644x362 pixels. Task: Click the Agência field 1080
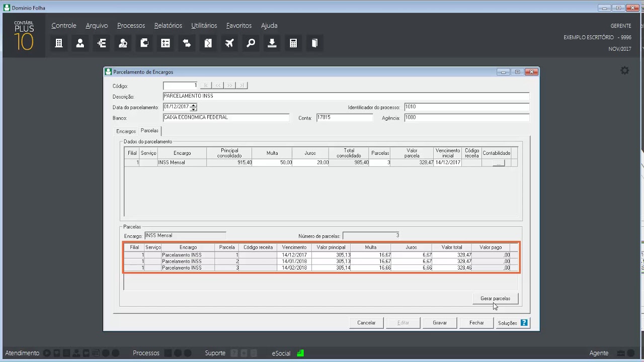[x=466, y=118]
